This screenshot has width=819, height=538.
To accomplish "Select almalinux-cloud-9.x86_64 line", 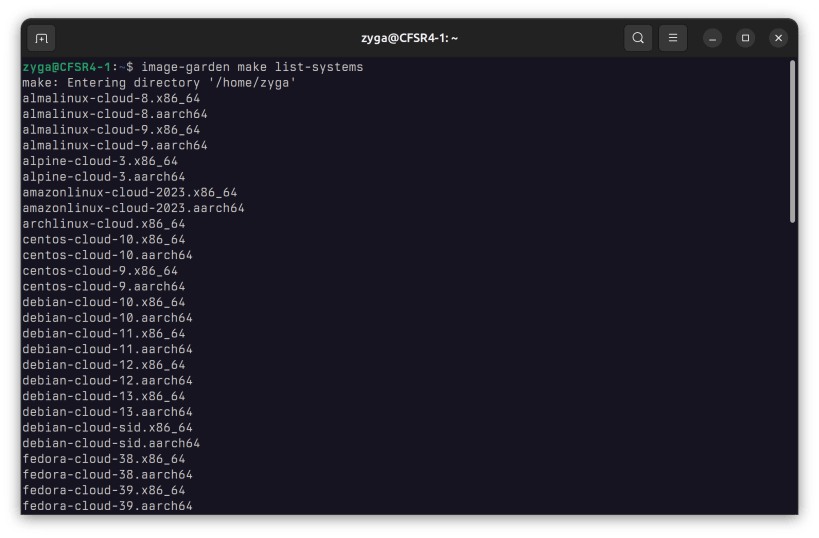I will tap(111, 130).
